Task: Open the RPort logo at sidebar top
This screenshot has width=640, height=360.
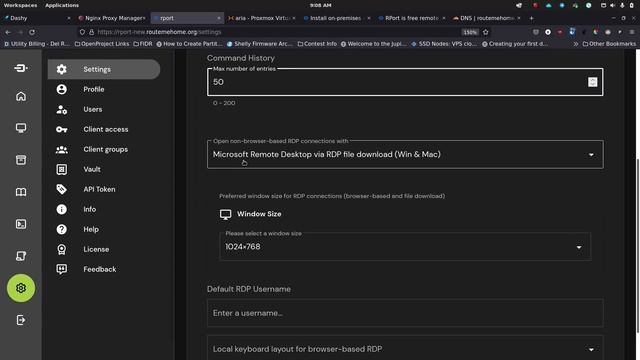Action: tap(21, 68)
